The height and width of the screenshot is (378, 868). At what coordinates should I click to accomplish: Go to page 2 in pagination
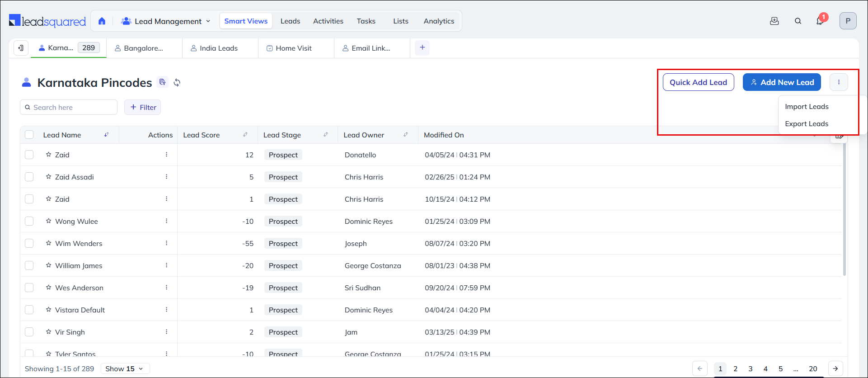(736, 369)
